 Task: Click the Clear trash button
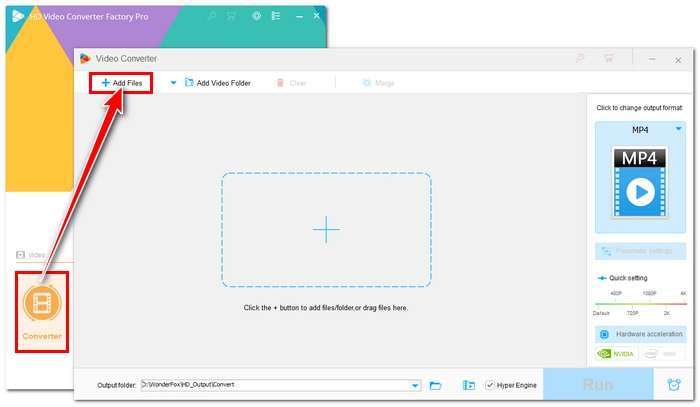point(291,83)
